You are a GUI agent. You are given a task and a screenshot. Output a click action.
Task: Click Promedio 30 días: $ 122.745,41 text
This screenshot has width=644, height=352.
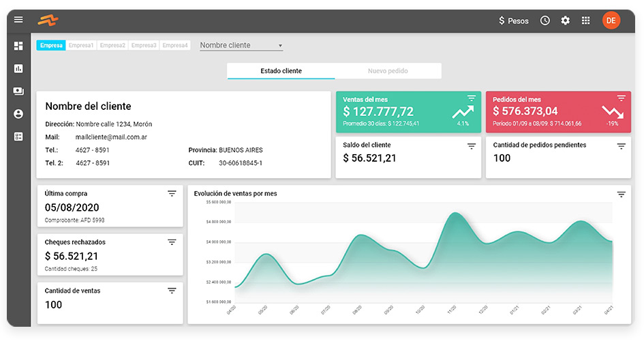coord(381,123)
